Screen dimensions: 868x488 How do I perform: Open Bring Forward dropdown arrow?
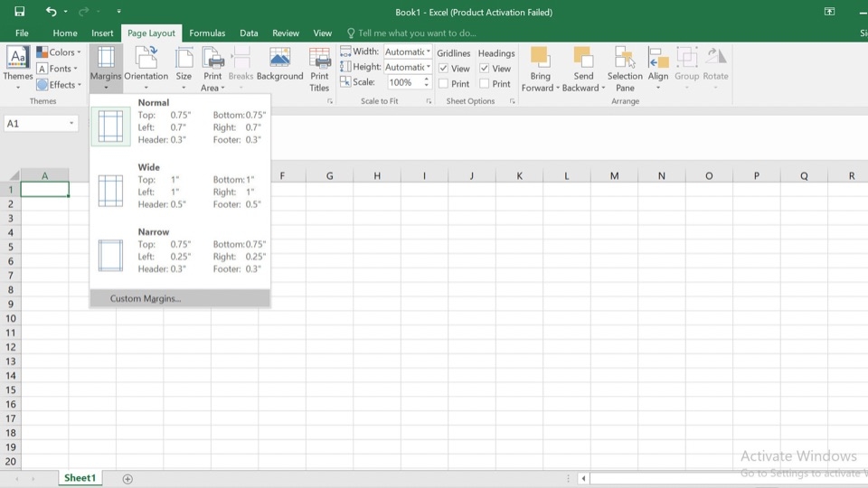point(558,88)
